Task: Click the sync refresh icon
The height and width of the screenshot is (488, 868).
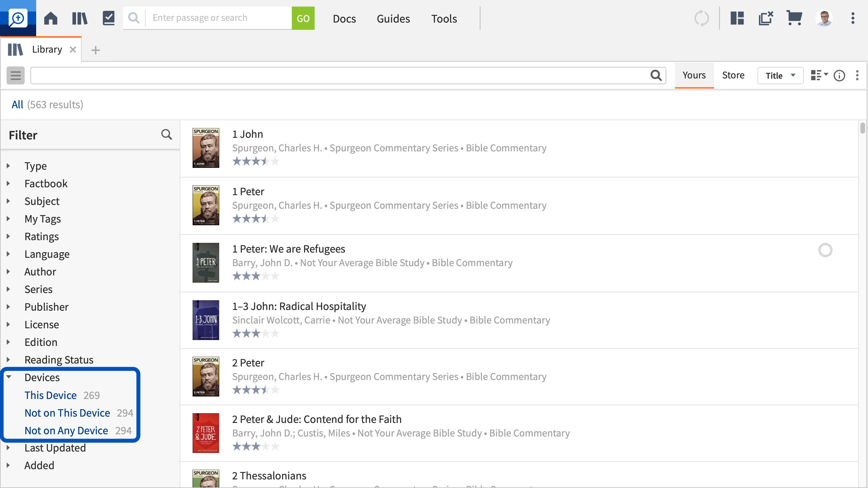Action: point(702,18)
